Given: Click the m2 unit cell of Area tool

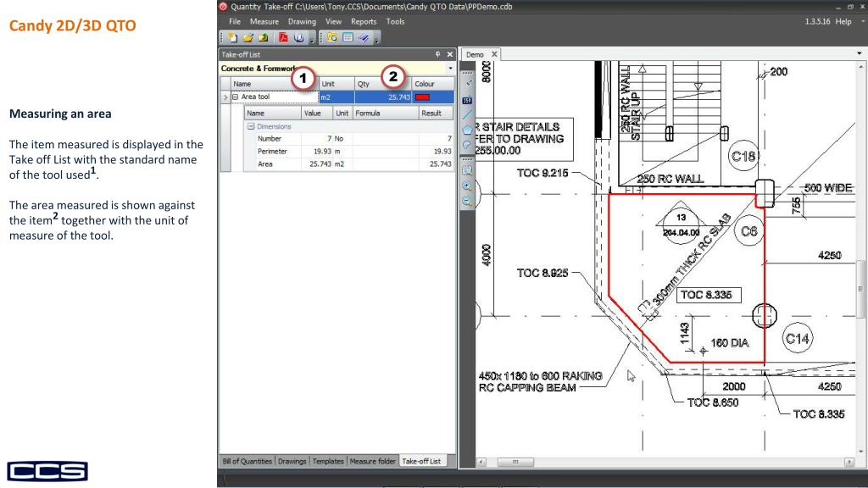Looking at the screenshot, I should click(337, 97).
